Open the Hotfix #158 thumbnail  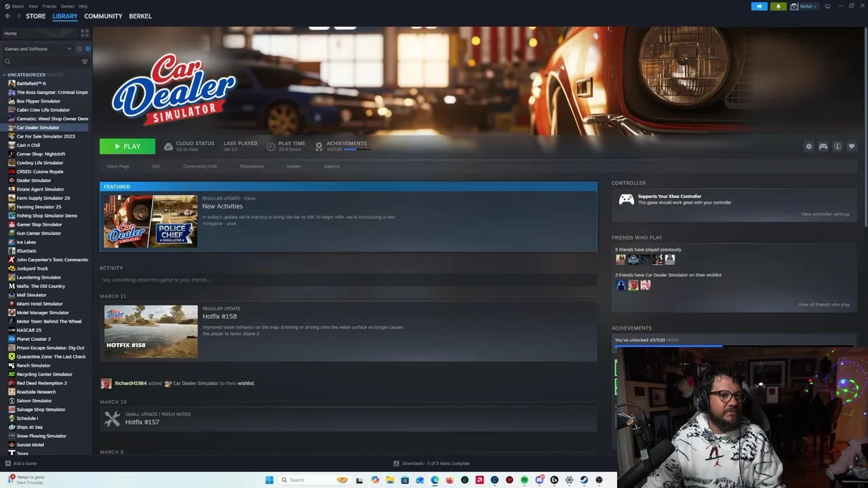pyautogui.click(x=151, y=331)
